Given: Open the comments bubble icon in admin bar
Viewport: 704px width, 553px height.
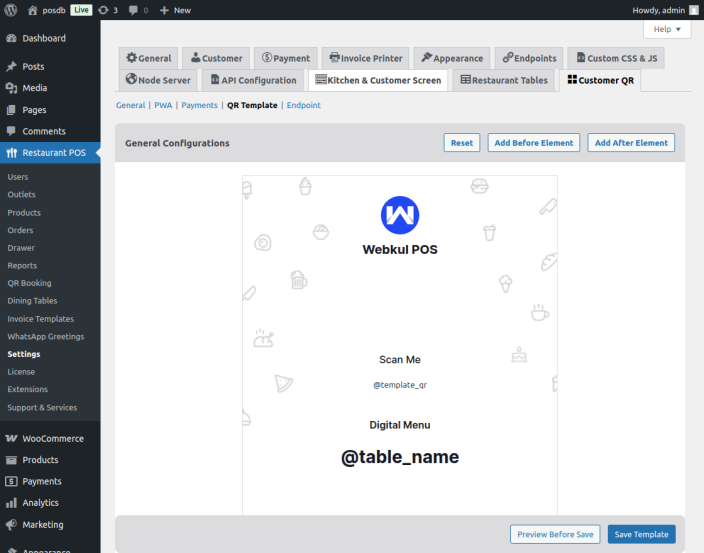Looking at the screenshot, I should 133,10.
